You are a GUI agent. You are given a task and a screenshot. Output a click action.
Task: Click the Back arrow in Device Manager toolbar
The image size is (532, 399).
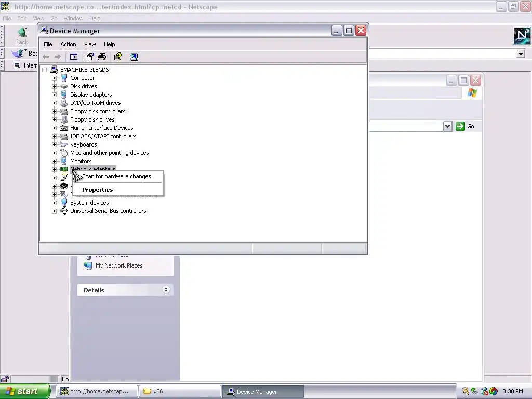[46, 57]
